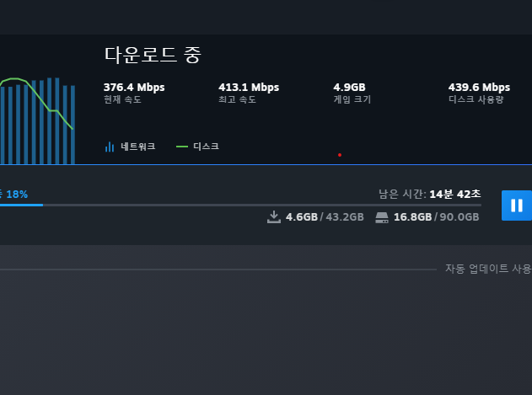The width and height of the screenshot is (532, 395).
Task: Click the disk drive icon beside 16.8GB
Action: 382,217
